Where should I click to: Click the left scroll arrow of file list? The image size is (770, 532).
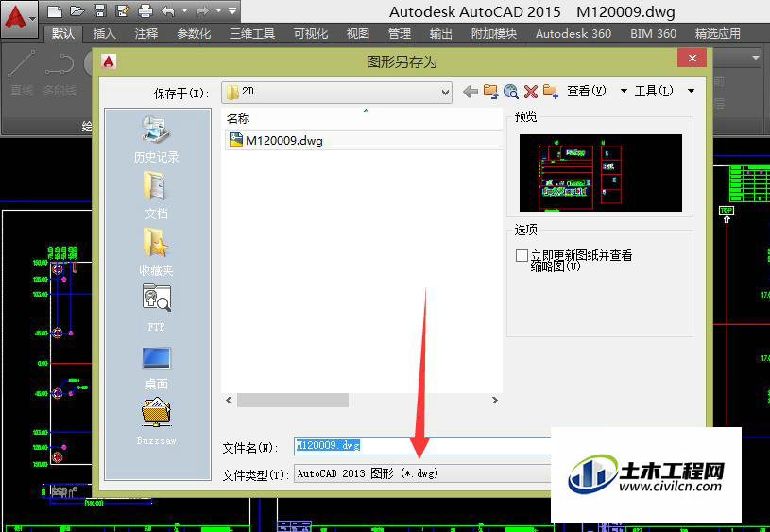229,400
